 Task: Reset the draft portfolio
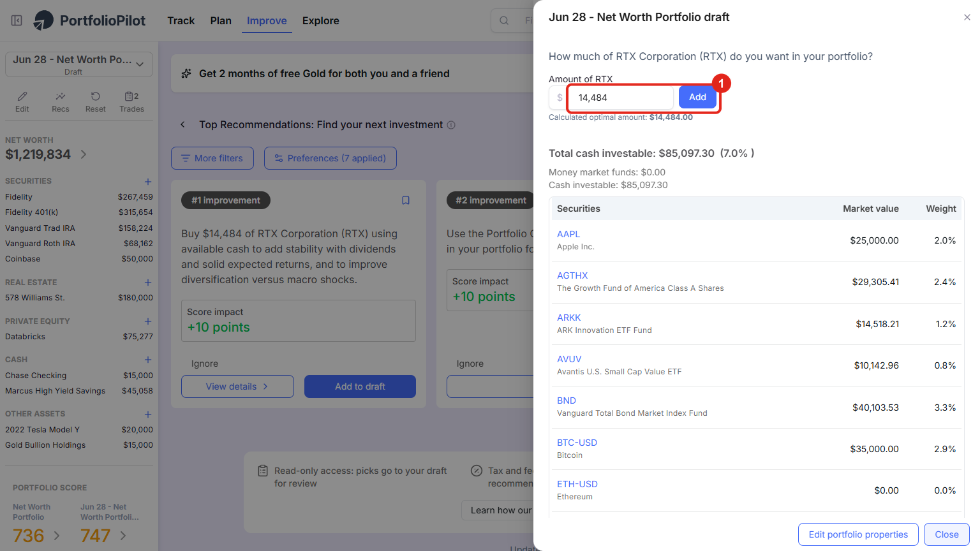96,101
